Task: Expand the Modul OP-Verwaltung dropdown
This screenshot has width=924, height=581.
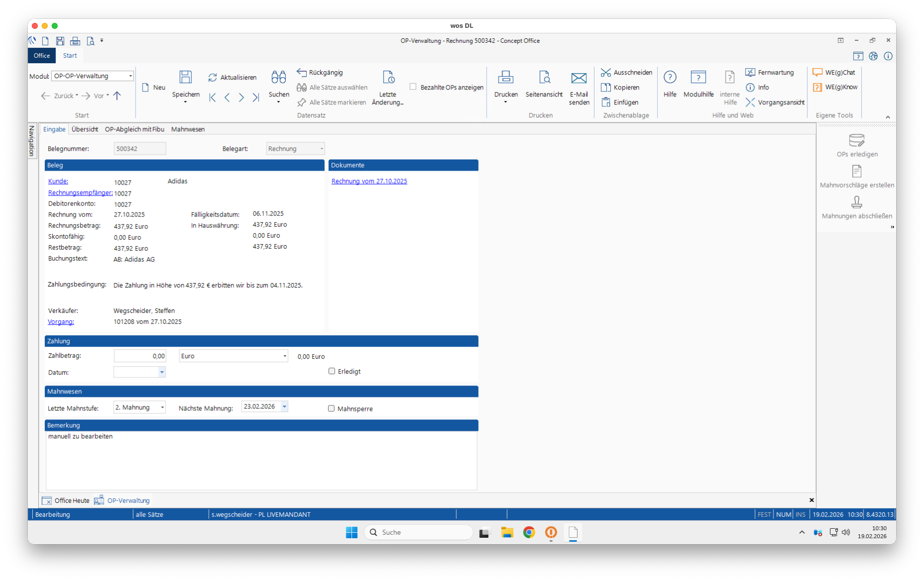Action: [x=130, y=76]
